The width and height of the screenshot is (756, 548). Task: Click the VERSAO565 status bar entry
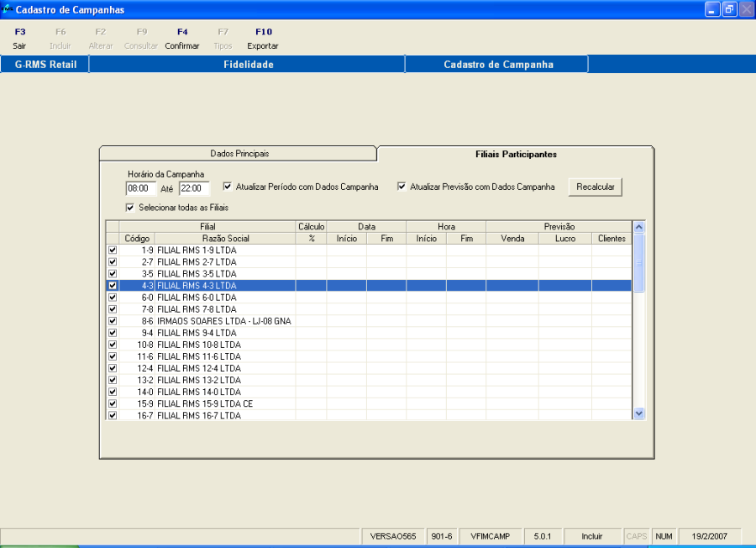(x=393, y=536)
